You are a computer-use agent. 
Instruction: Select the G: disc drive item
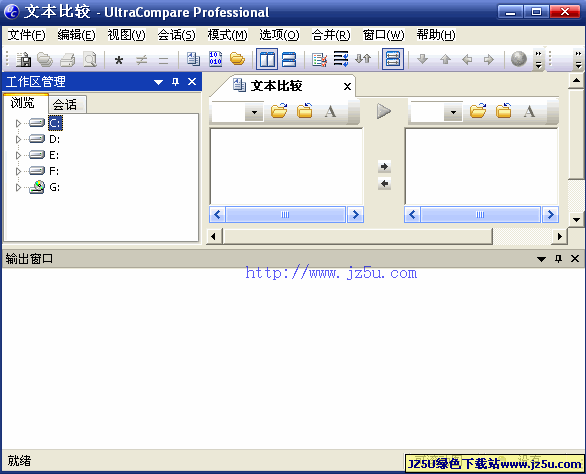tap(55, 187)
